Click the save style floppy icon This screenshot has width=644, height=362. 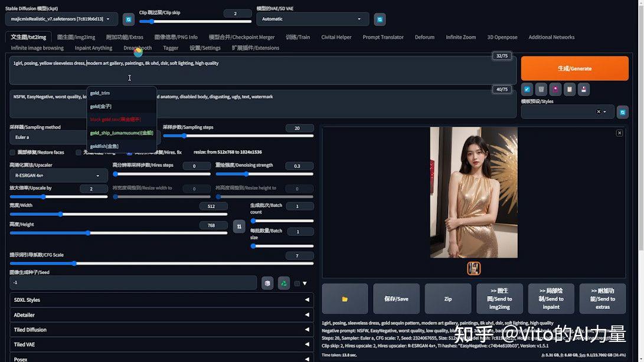(x=584, y=89)
